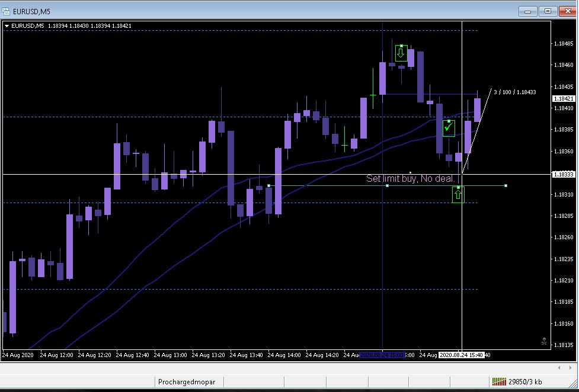Image resolution: width=579 pixels, height=392 pixels.
Task: Minimize the EURUSD,M5 chart window
Action: (527, 11)
